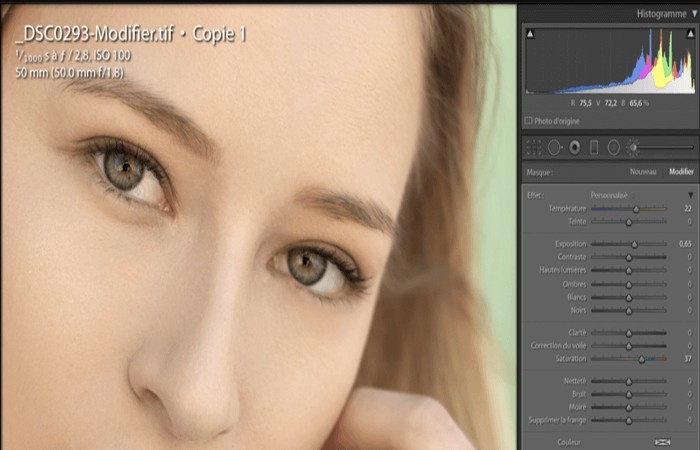The height and width of the screenshot is (450, 700).
Task: Click the Supprimer la frange label
Action: click(x=557, y=420)
